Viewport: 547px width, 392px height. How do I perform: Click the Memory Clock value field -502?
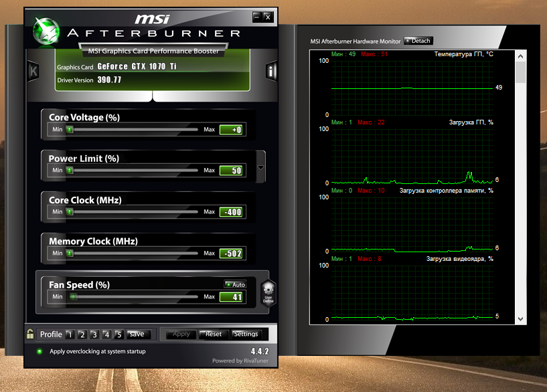click(231, 254)
